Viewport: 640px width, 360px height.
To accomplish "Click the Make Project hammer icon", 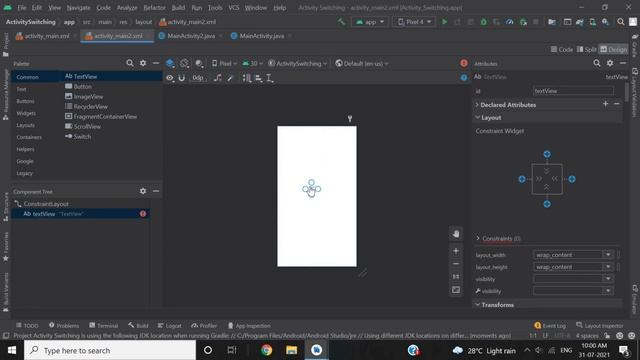I will (341, 22).
